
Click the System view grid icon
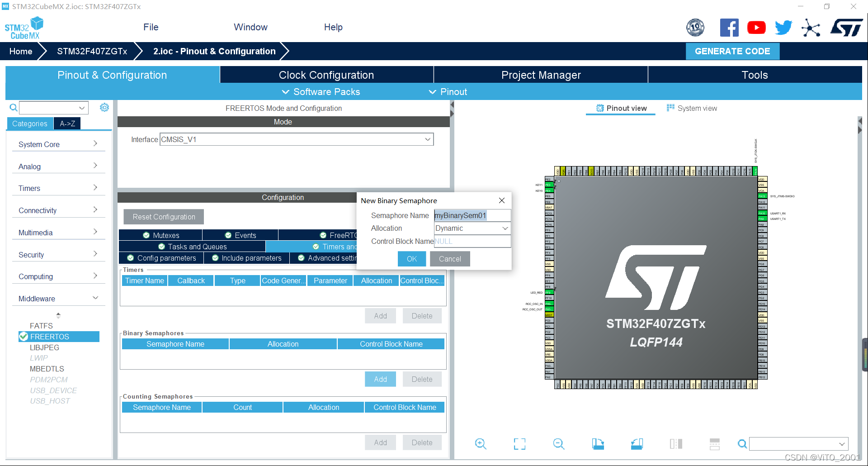(670, 108)
